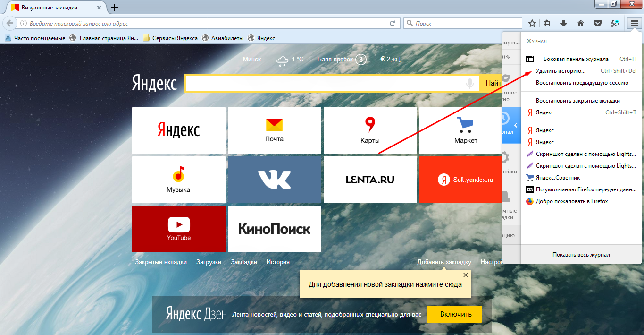Open the Яндекс bookmark in bookmarks toolbar
This screenshot has width=644, height=335.
(x=261, y=38)
